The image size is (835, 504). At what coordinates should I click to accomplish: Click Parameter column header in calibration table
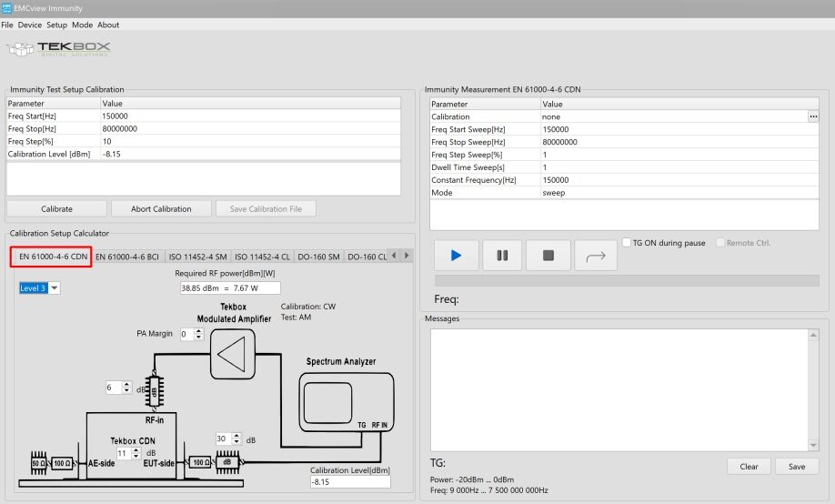[54, 104]
